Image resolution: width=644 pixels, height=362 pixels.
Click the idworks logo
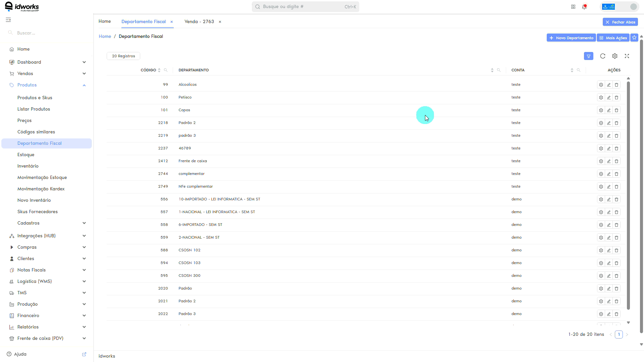point(22,7)
